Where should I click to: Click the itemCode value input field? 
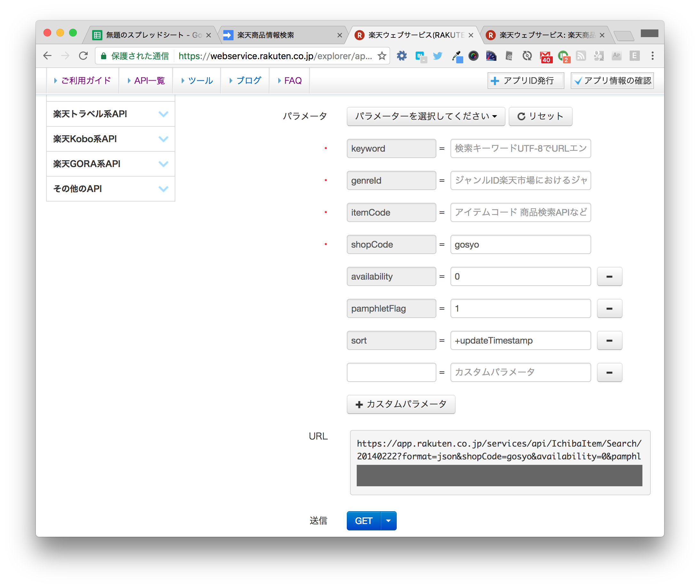coord(521,212)
